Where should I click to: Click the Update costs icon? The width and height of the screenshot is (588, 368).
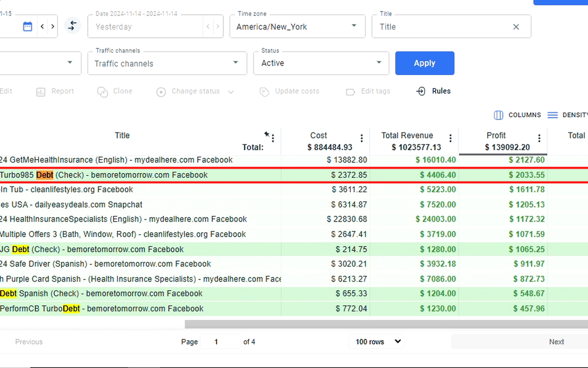click(x=265, y=92)
